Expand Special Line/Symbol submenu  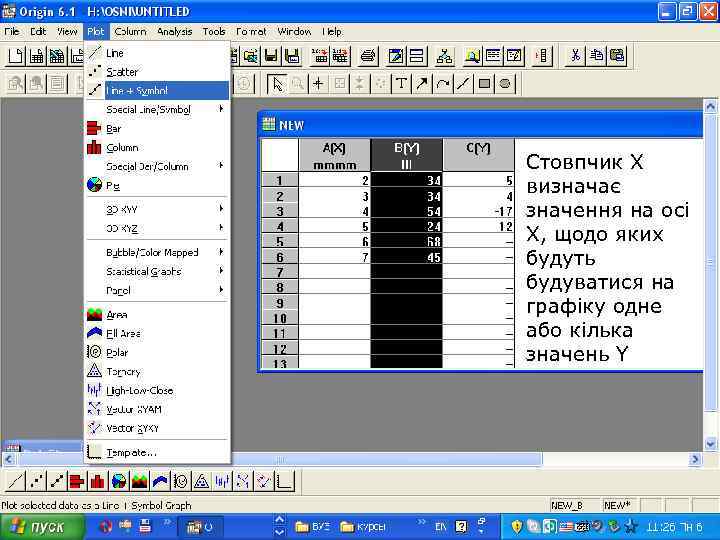coord(157,109)
